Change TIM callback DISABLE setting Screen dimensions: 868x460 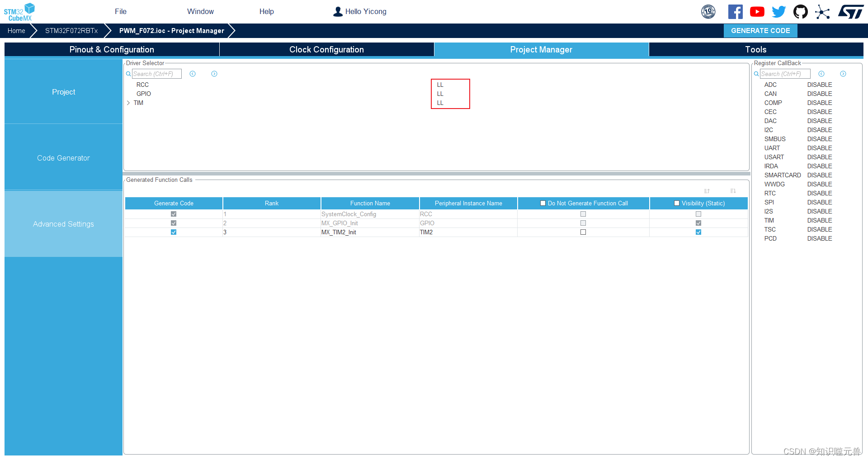click(819, 220)
